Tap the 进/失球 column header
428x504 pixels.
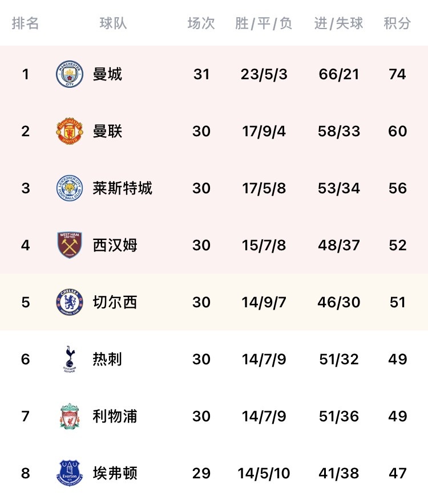(x=338, y=23)
